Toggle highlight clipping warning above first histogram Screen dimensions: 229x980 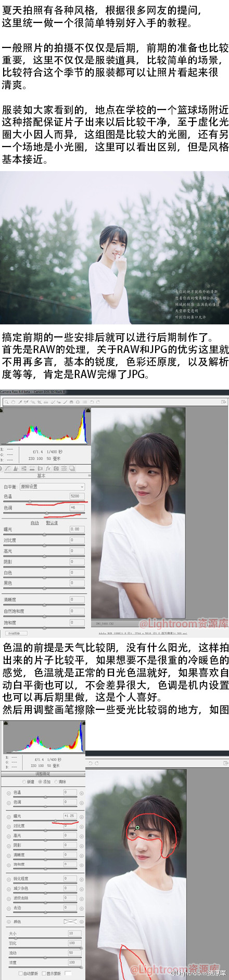[x=88, y=410]
